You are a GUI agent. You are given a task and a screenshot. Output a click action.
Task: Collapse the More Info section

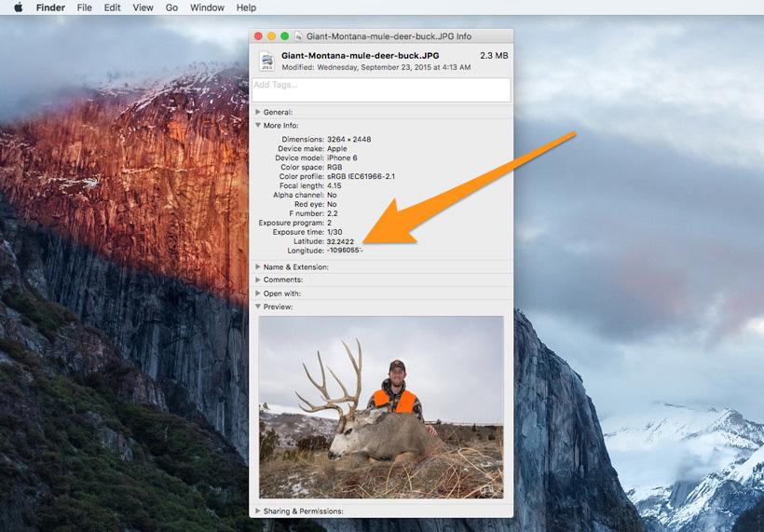point(258,125)
